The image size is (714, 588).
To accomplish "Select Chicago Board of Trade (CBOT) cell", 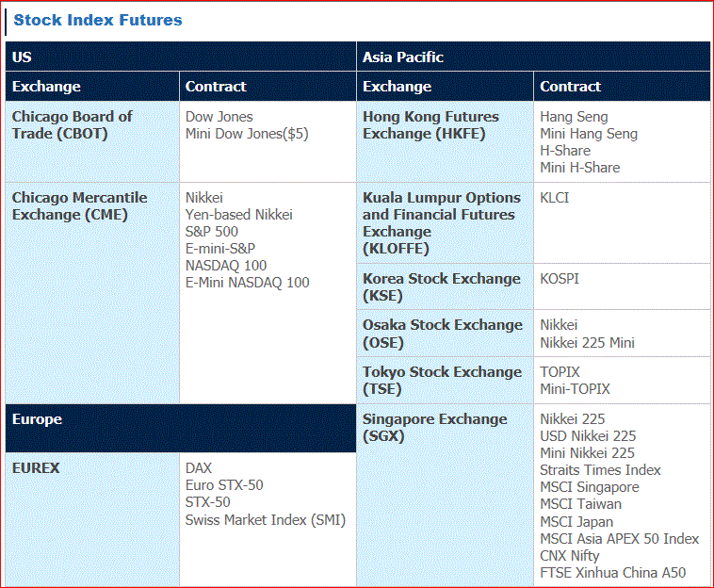I will [92, 141].
